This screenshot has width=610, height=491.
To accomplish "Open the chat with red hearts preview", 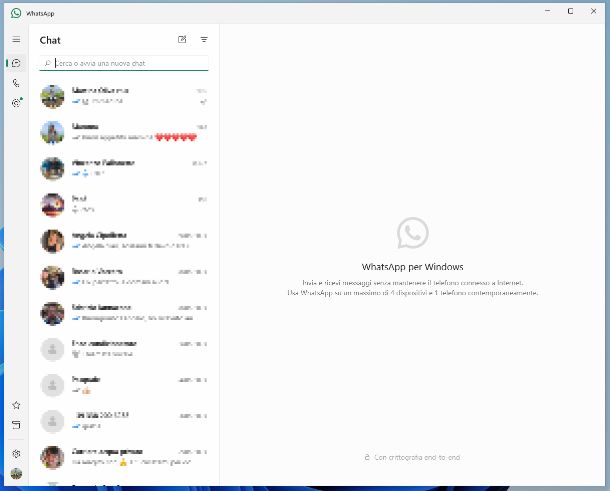I will [124, 132].
